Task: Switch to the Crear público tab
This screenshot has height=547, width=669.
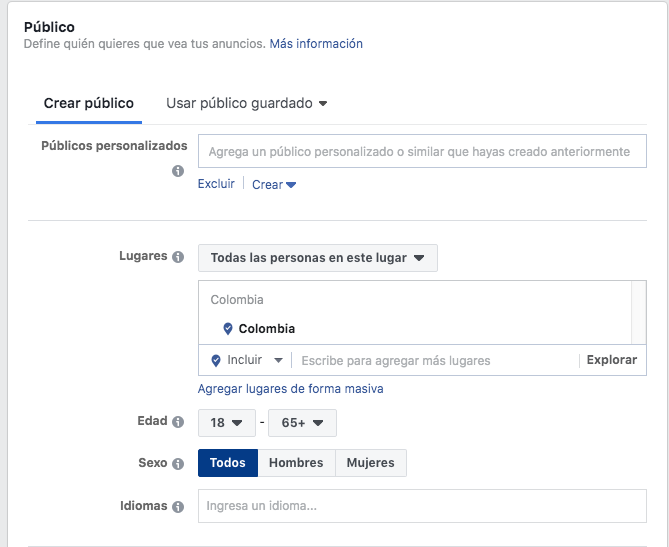Action: coord(89,103)
